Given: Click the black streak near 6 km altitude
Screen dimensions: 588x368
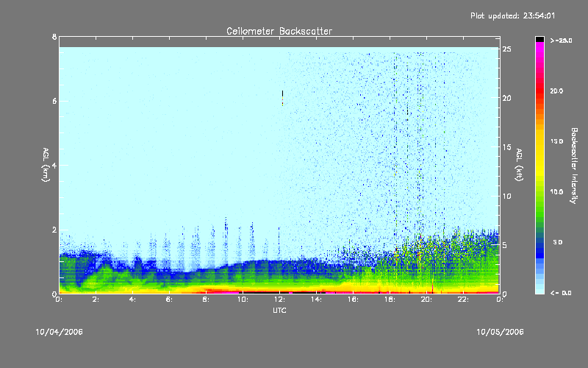Looking at the screenshot, I should coord(282,94).
